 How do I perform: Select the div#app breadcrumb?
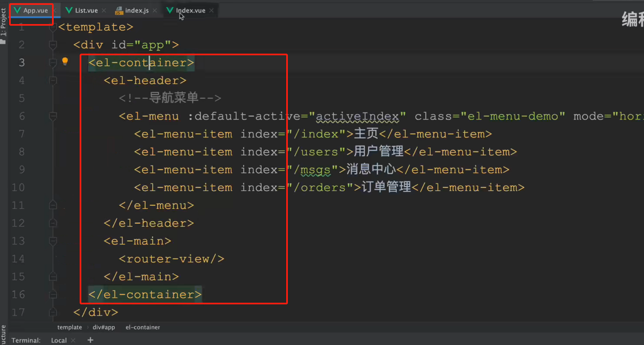point(104,327)
